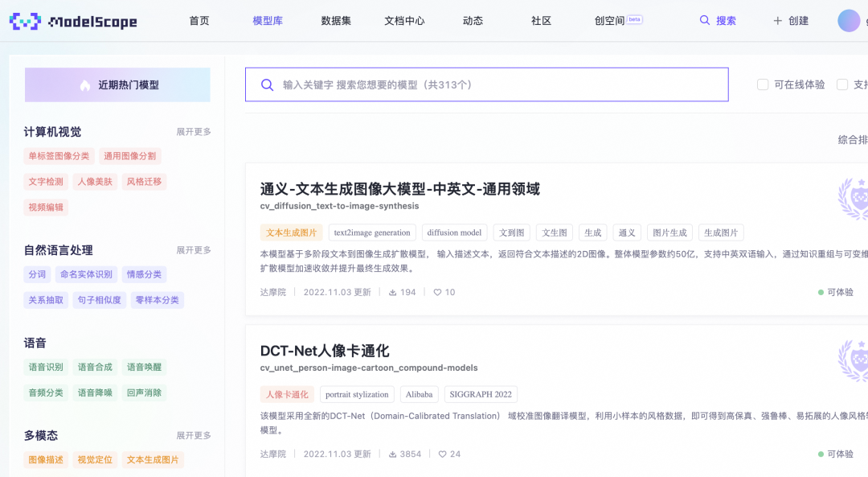
Task: Click the cv_unet_person-image-cartoon_compound-models ID
Action: point(369,368)
